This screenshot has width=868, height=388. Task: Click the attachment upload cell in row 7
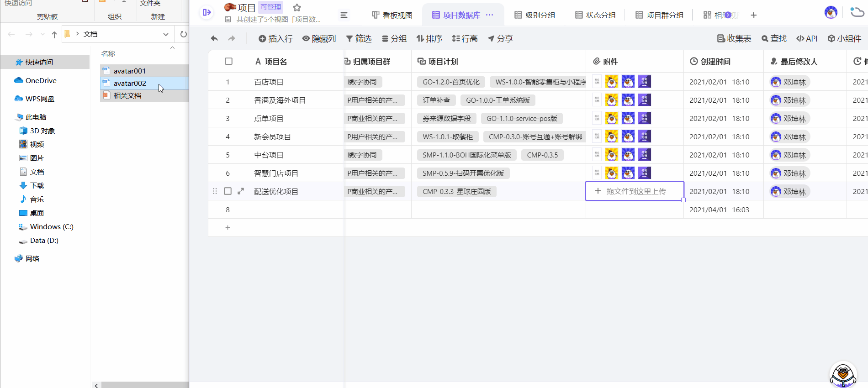635,191
